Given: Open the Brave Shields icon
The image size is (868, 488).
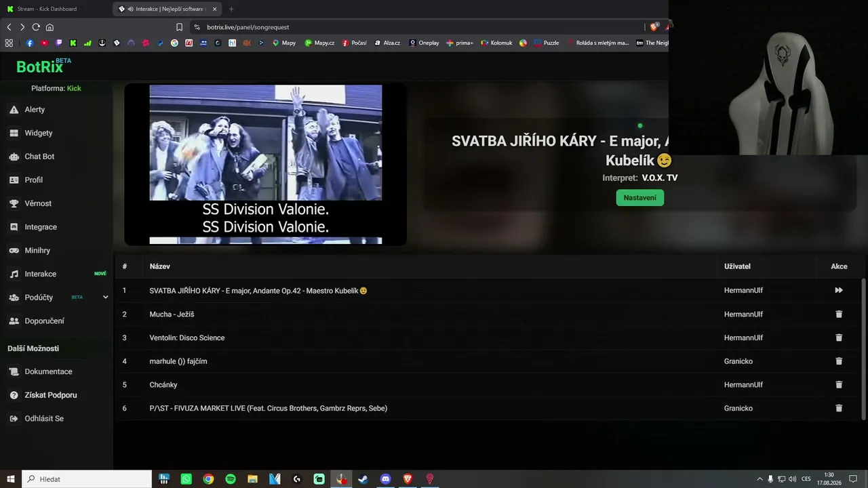Looking at the screenshot, I should 654,27.
